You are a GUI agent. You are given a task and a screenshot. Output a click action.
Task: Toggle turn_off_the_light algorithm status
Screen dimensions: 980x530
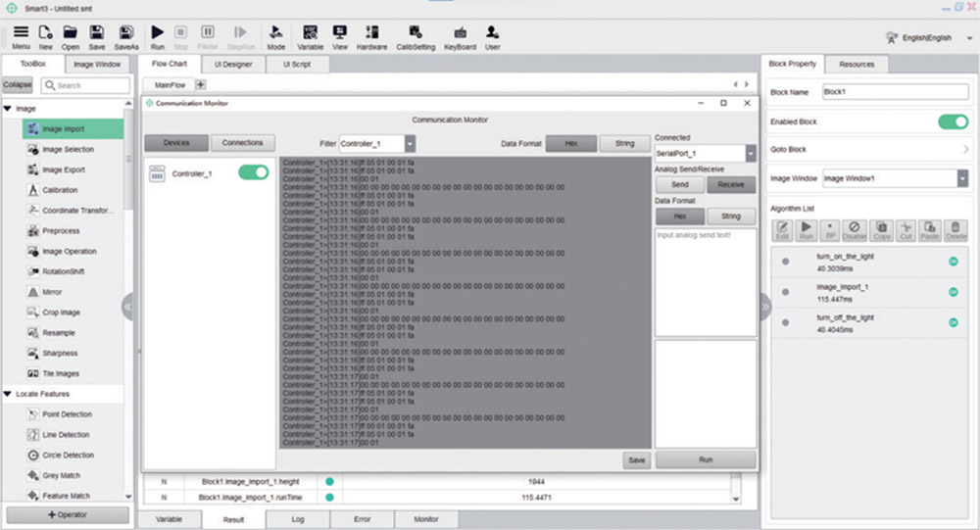[x=954, y=322]
